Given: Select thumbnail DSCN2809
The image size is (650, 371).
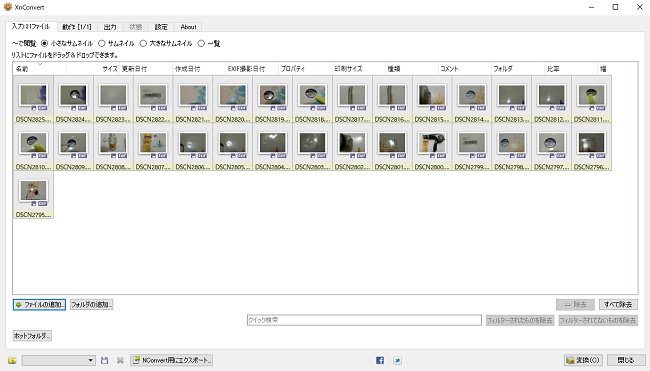Looking at the screenshot, I should pos(73,147).
